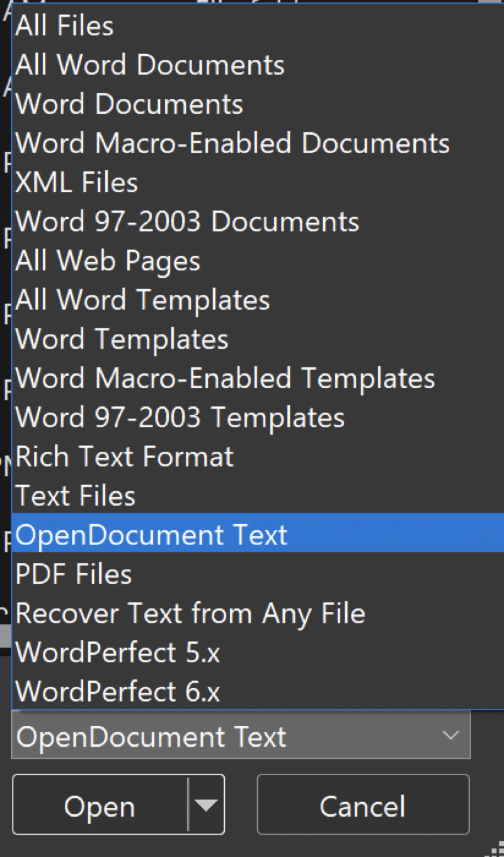Select the "All Word Templates" entry
The image size is (504, 857).
coord(142,300)
